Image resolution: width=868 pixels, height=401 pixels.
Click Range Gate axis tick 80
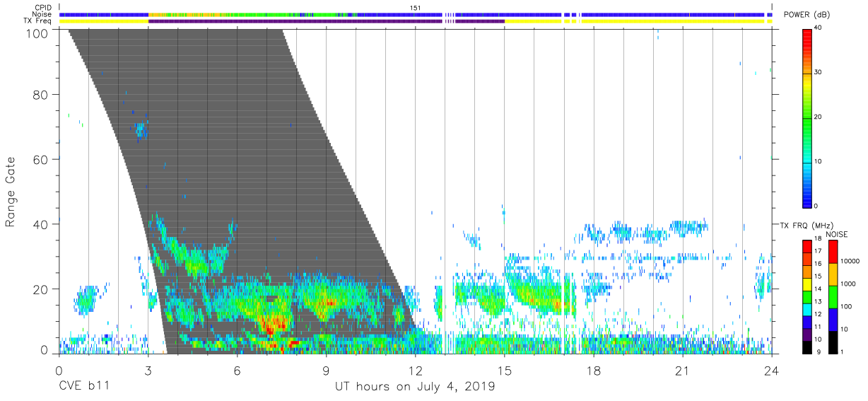[x=41, y=94]
